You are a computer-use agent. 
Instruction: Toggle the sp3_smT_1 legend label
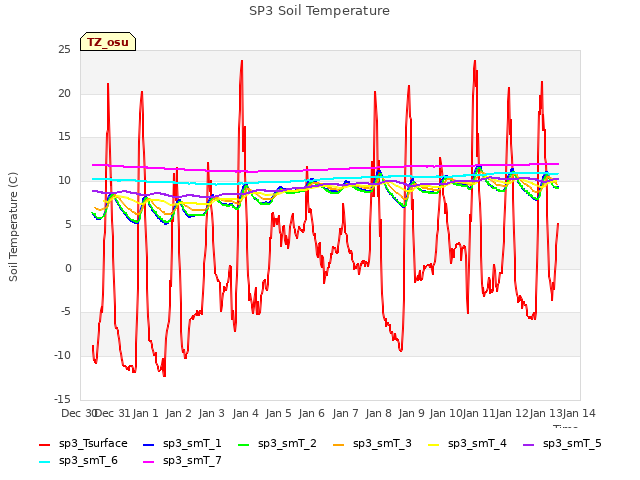point(192,444)
